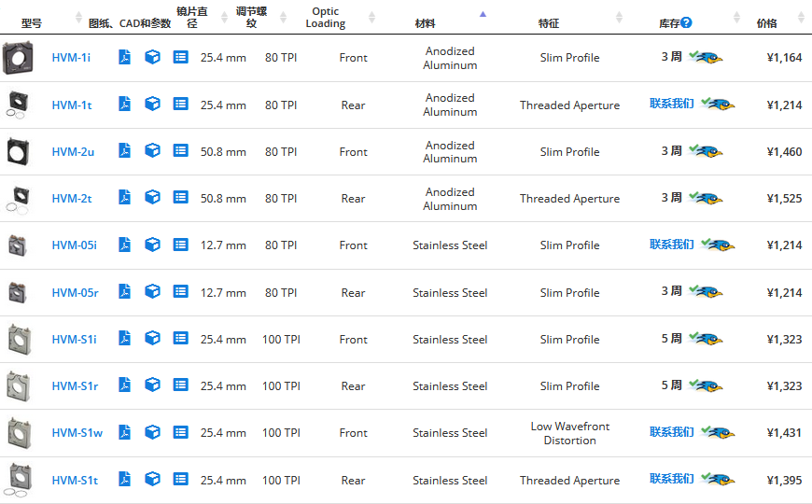Open PDF drawing for HVM-2t
Screen dimensions: 812x504
click(x=124, y=197)
